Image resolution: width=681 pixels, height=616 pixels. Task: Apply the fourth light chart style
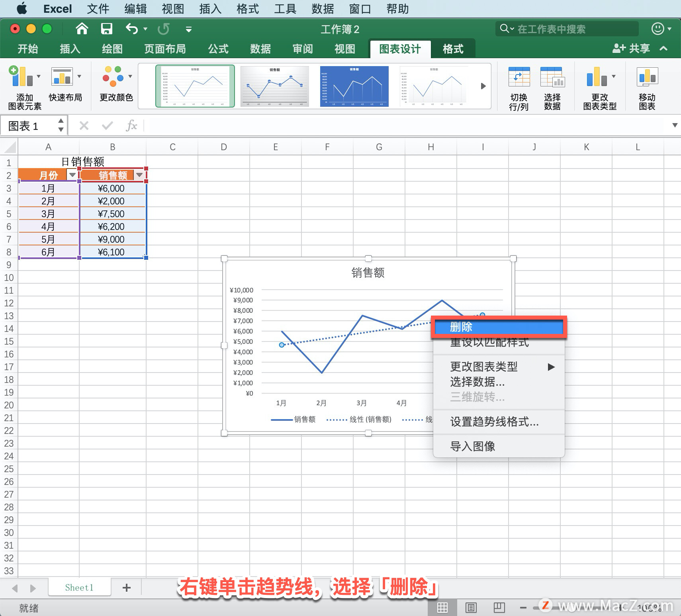(x=434, y=86)
